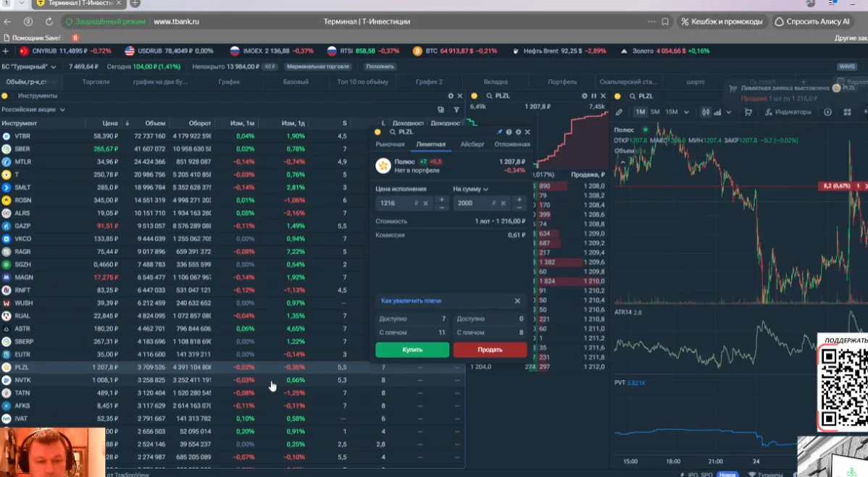Click USDRUB ticker in top bar
868x477 pixels.
point(169,51)
